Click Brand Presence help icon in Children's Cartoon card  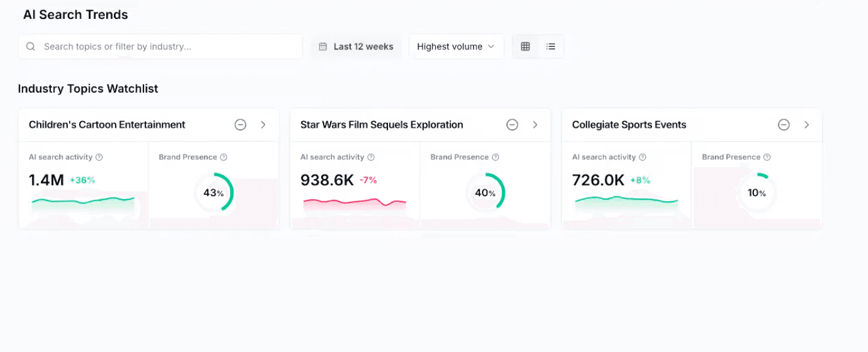click(224, 157)
